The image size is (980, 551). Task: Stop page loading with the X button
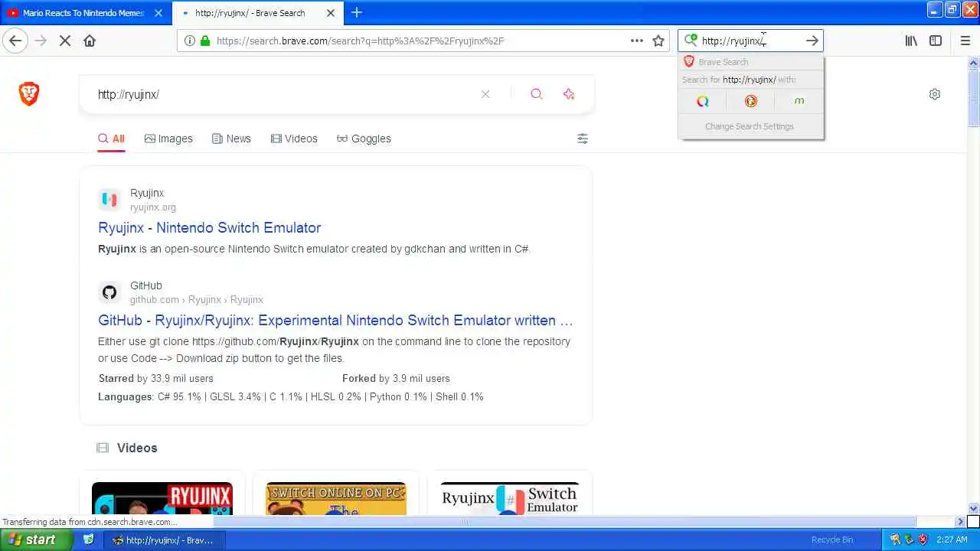click(65, 41)
